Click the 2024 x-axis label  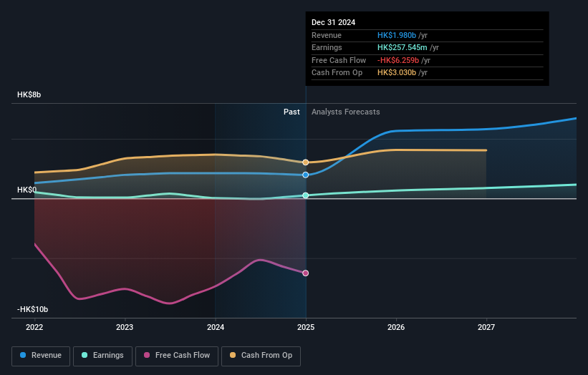point(216,327)
